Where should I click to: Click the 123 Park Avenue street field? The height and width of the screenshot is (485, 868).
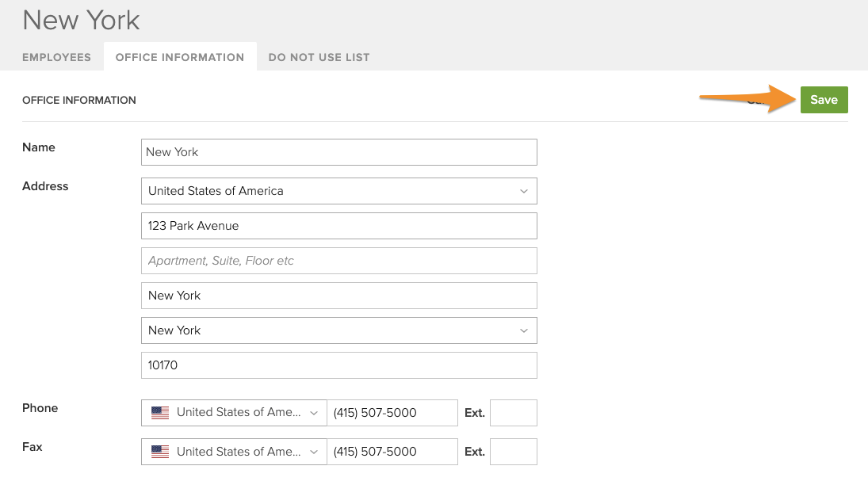338,226
